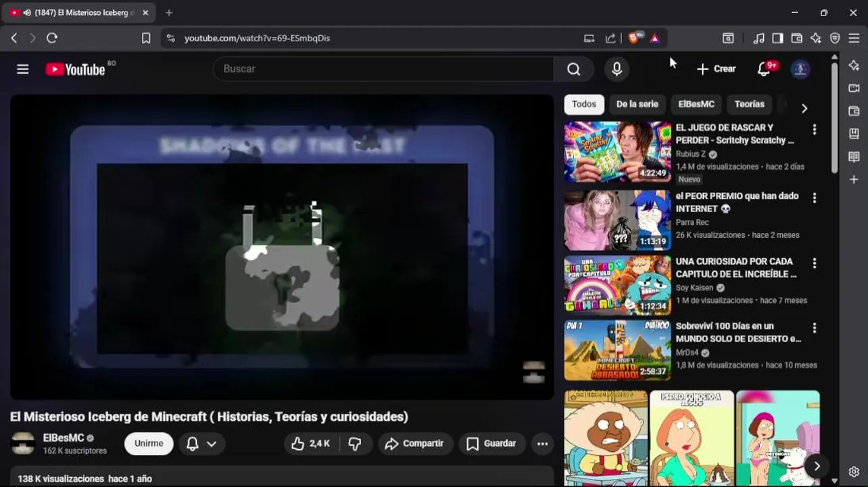This screenshot has height=487, width=868.
Task: Like the video with 2,4 K likes
Action: pyautogui.click(x=310, y=444)
